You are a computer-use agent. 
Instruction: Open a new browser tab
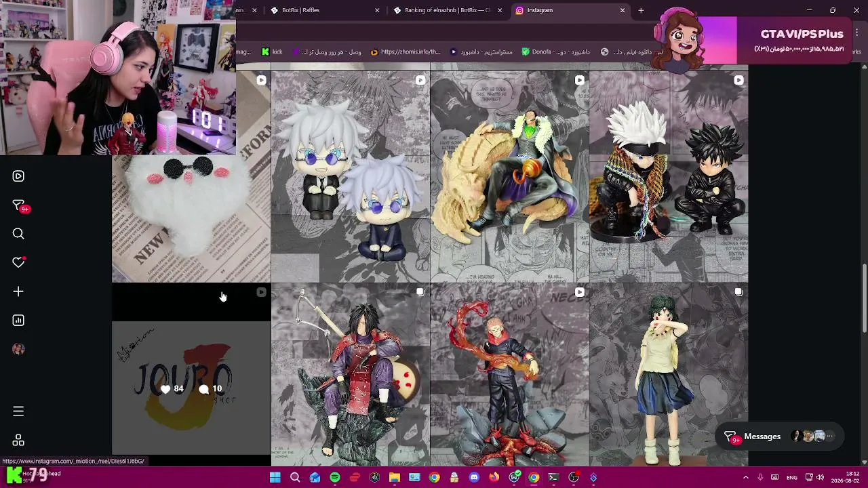(x=641, y=10)
